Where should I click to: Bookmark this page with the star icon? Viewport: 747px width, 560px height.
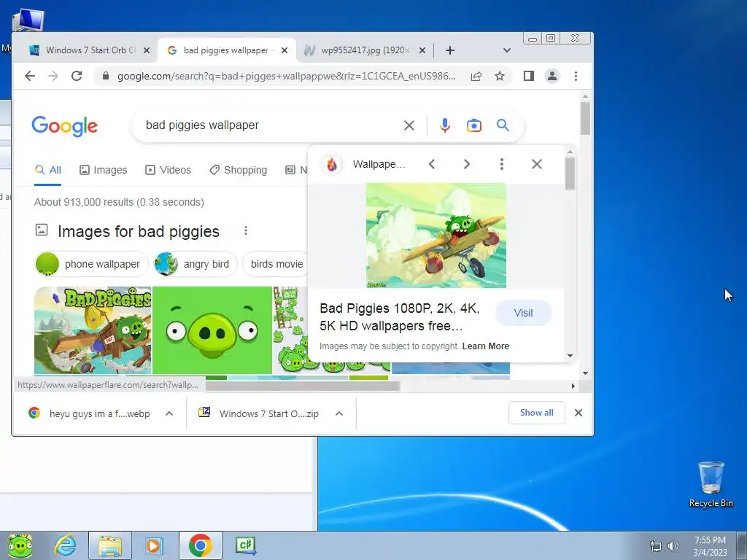tap(499, 76)
